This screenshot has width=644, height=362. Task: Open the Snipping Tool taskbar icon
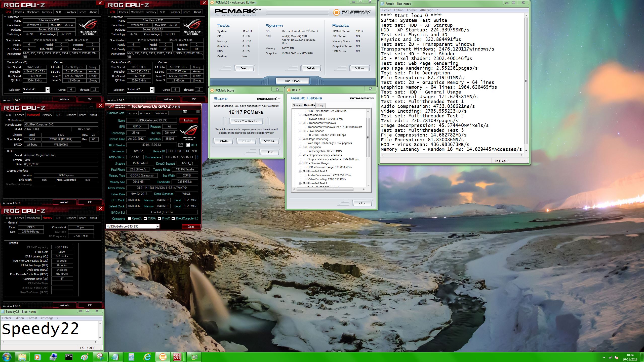[100, 357]
